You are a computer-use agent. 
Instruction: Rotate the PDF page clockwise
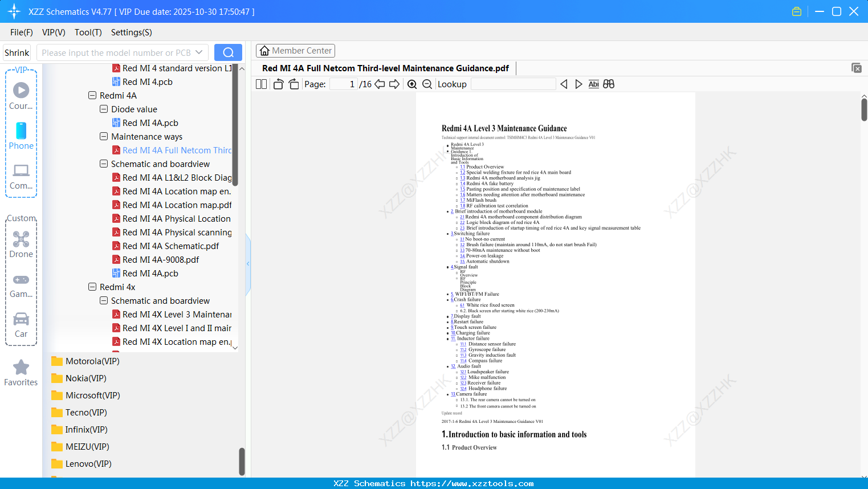(294, 84)
